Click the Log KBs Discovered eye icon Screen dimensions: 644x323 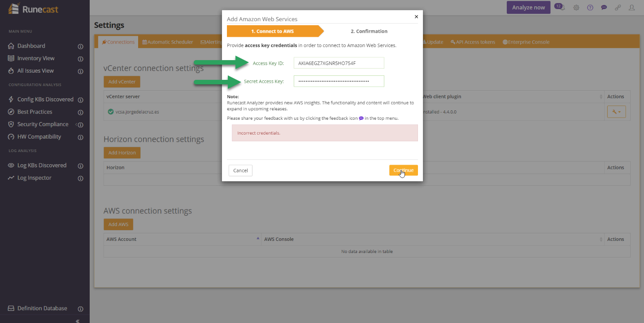(11, 166)
